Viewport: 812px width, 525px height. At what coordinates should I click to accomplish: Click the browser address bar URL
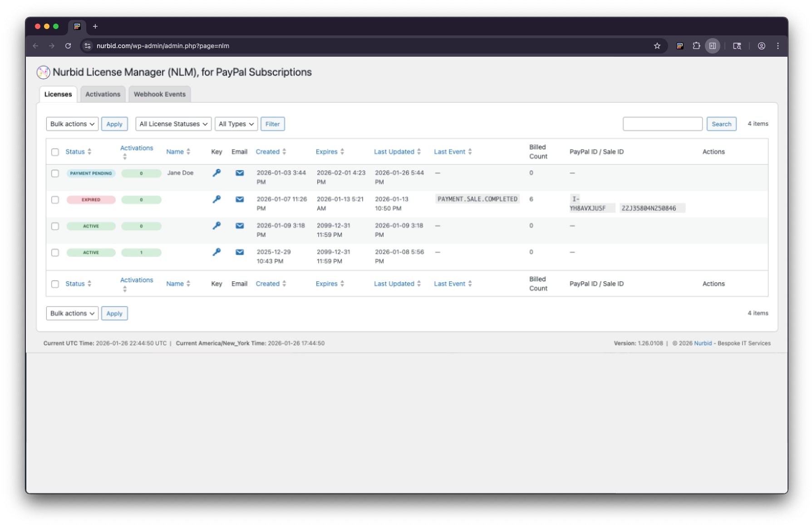pos(162,46)
